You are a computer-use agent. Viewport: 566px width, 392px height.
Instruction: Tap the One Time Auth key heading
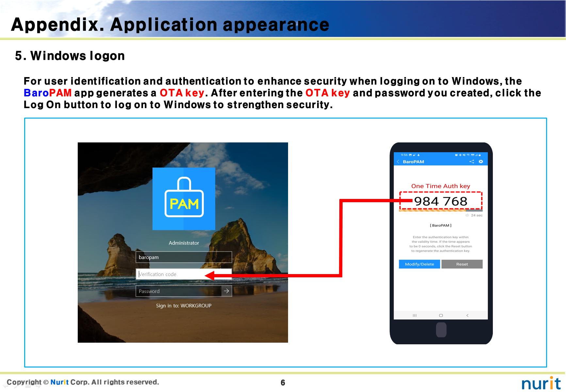441,186
